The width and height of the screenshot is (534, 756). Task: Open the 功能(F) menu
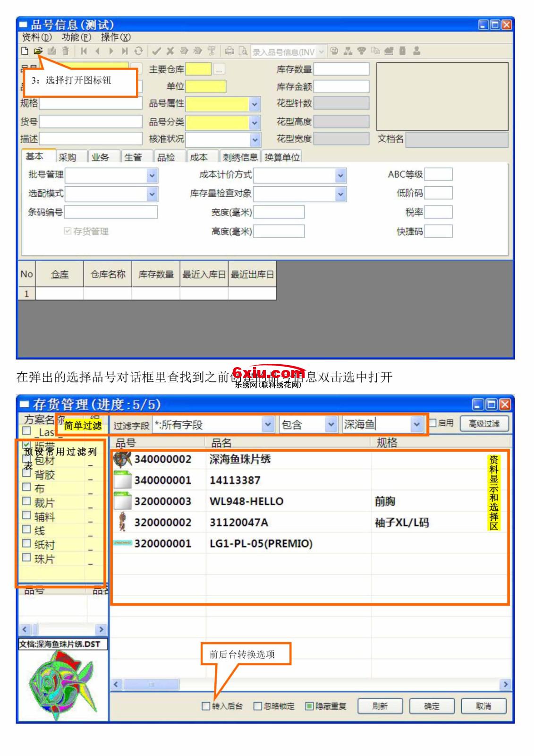pos(76,37)
